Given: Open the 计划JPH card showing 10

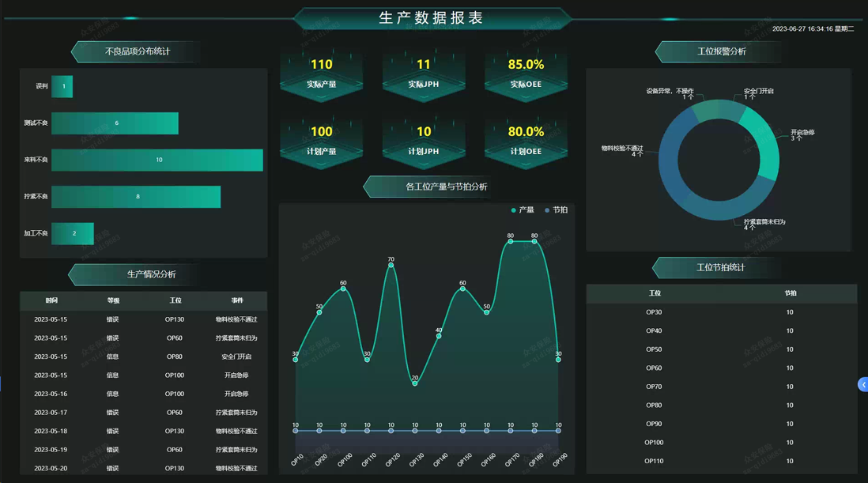Looking at the screenshot, I should [x=424, y=140].
